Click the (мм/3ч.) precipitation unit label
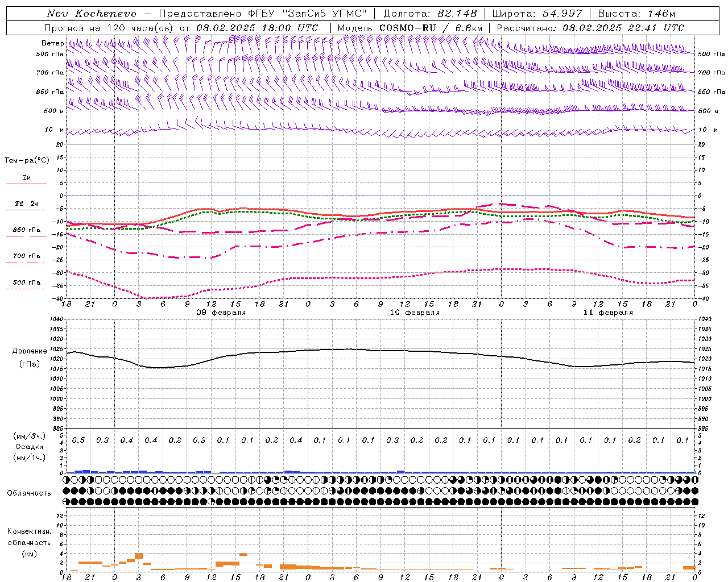The image size is (728, 582). [x=29, y=436]
